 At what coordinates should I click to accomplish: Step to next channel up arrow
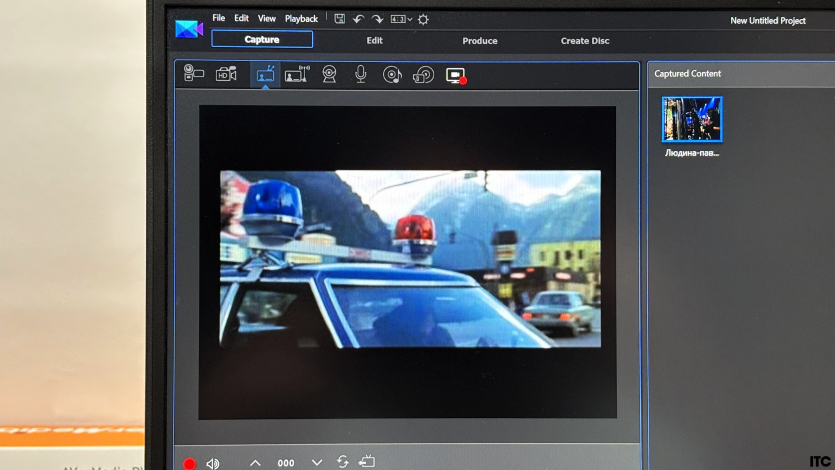(x=255, y=463)
